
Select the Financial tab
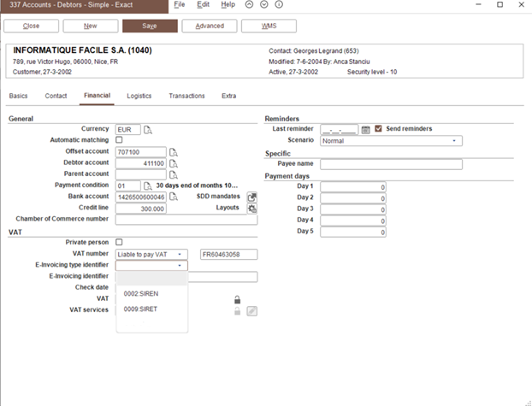coord(97,96)
